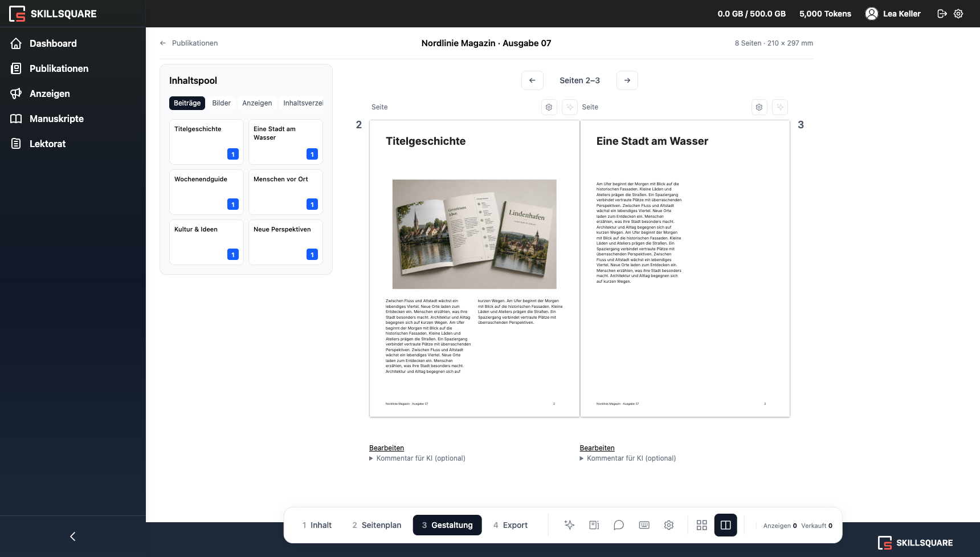Image resolution: width=980 pixels, height=557 pixels.
Task: Click the Nordlinie Magazin · Ausgabe 07 title
Action: click(486, 43)
